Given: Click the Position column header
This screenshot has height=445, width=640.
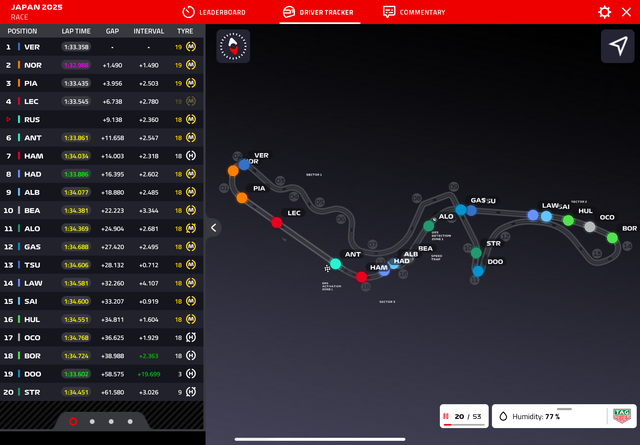Looking at the screenshot, I should 22,31.
